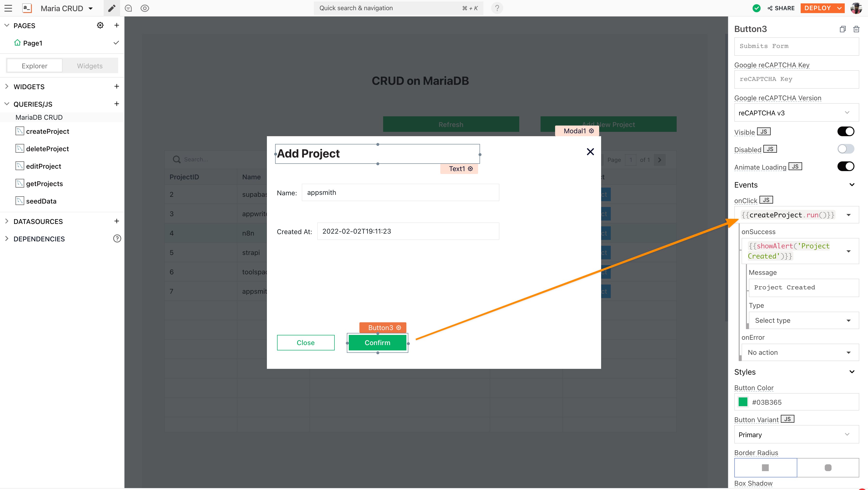Click the DEPLOY button

(x=818, y=8)
